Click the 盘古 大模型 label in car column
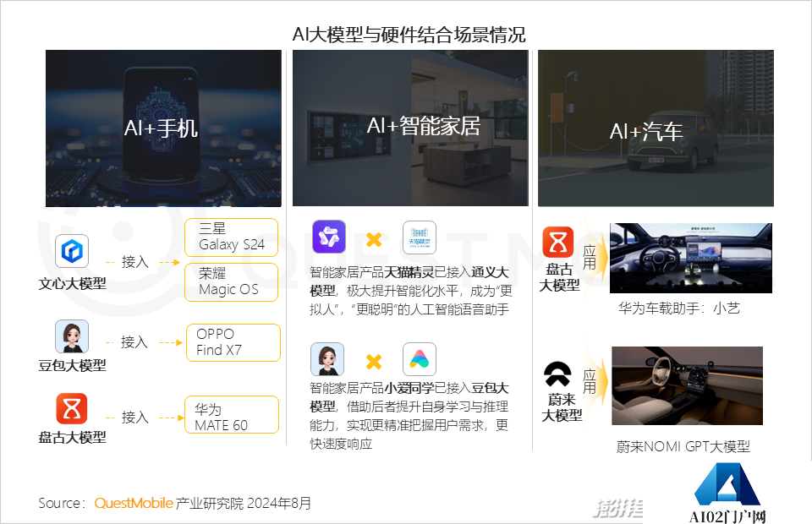Screen dimensions: 812x524 coord(559,277)
